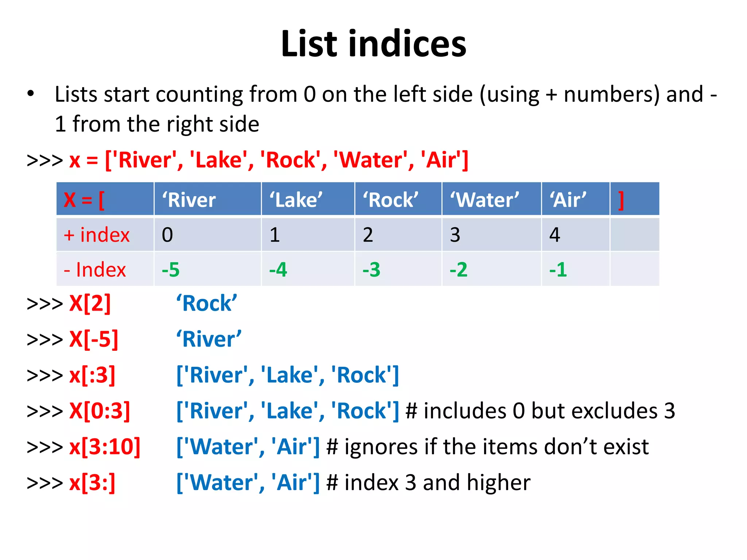This screenshot has height=560, width=747.
Task: Click the red X[2] expression
Action: click(x=90, y=303)
